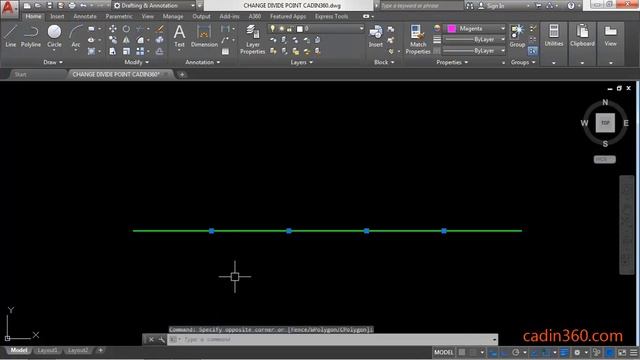The width and height of the screenshot is (640, 360).
Task: Expand the Properties panel
Action: (452, 62)
